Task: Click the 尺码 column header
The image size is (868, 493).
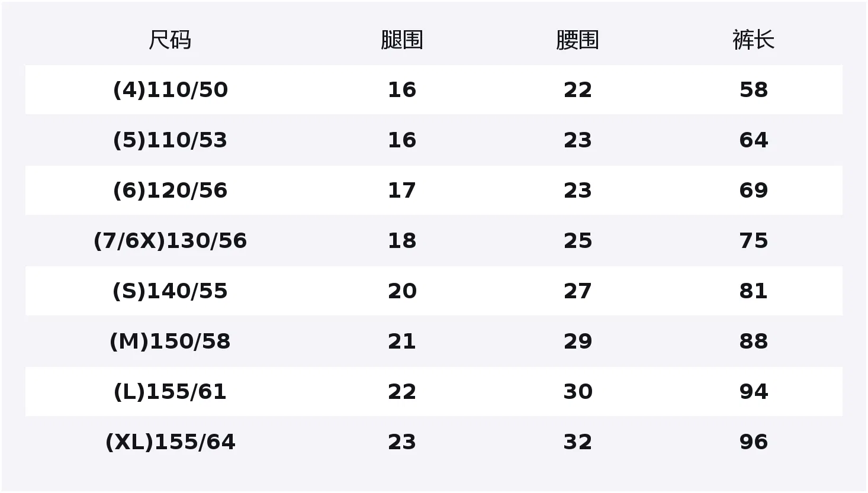Action: coord(170,40)
